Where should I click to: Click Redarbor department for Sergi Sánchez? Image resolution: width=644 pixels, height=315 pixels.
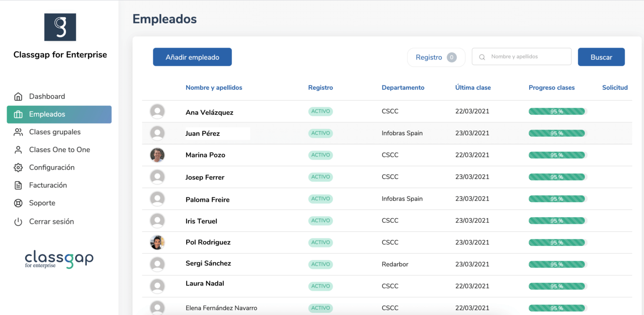tap(395, 264)
